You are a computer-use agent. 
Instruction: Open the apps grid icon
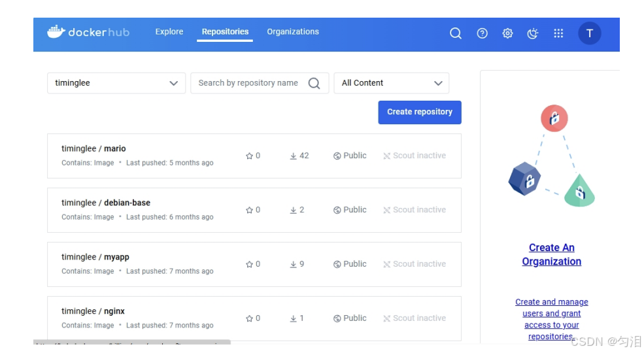point(558,33)
